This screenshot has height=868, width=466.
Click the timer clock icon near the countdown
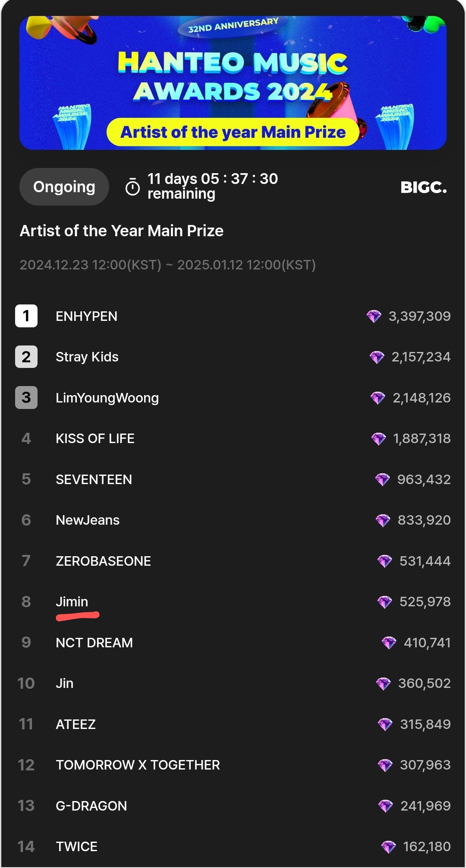click(x=132, y=186)
